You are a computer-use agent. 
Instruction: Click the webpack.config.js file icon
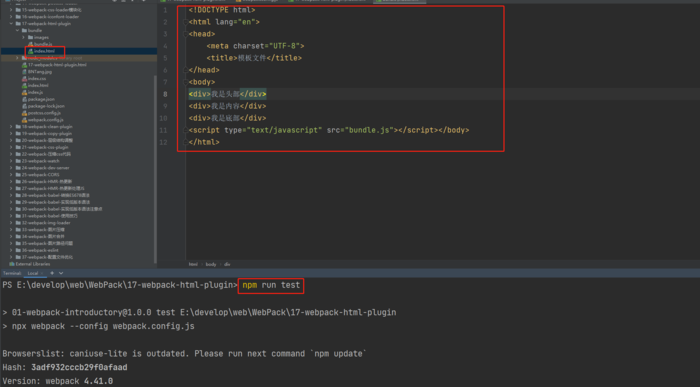(x=24, y=120)
